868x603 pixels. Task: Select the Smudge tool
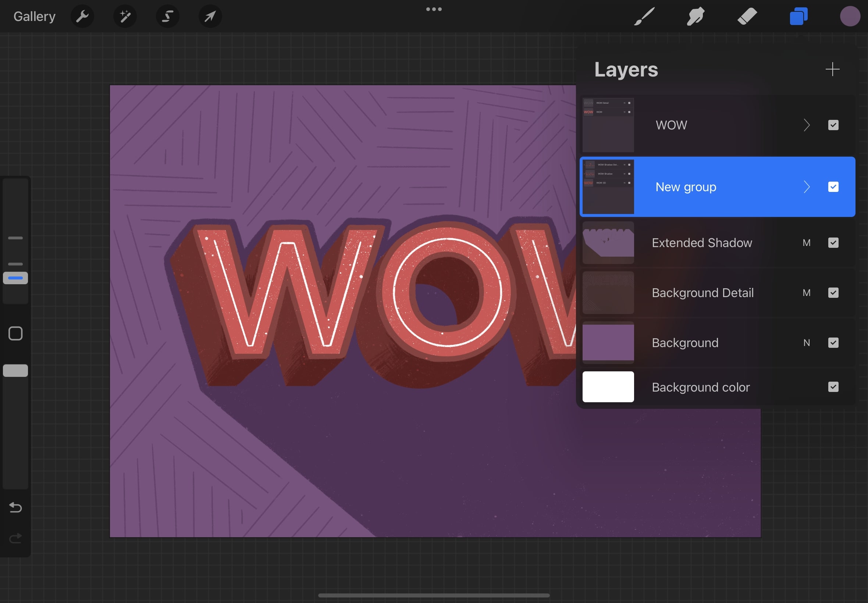[695, 16]
